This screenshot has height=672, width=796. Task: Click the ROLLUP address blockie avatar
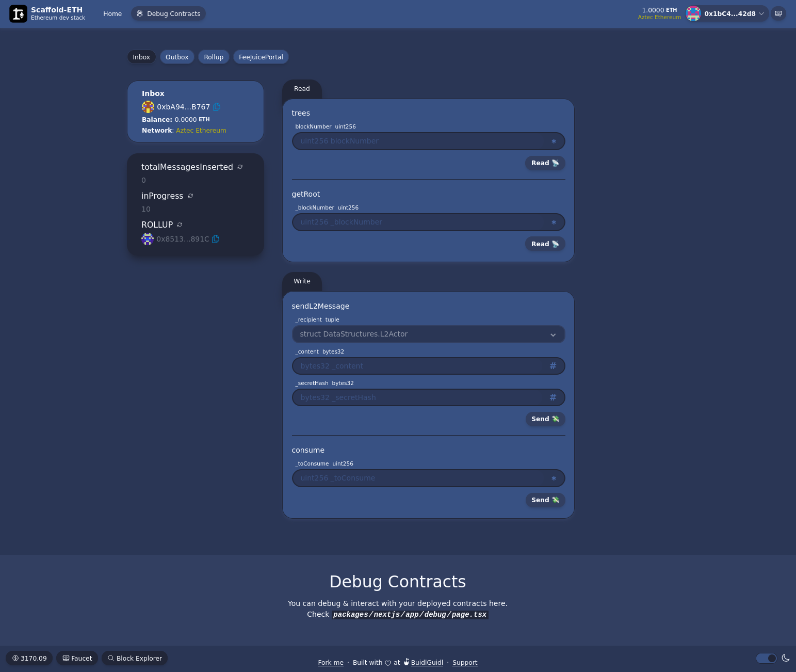(148, 239)
